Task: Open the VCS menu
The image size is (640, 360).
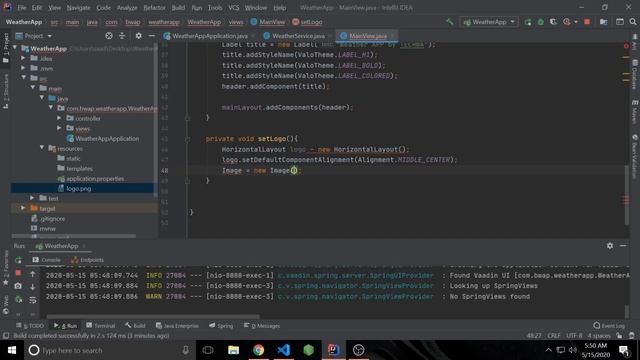Action: (x=234, y=8)
